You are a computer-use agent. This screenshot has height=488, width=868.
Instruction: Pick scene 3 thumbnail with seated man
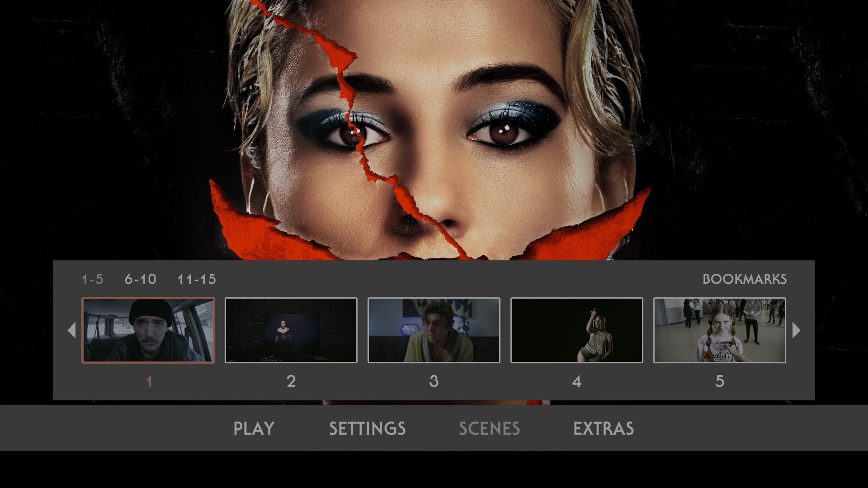tap(434, 330)
